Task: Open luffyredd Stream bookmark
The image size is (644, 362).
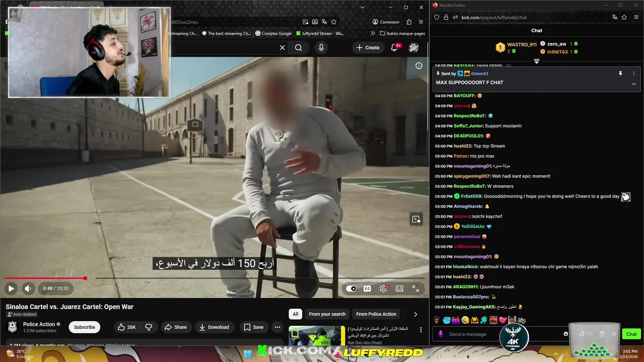Action: point(320,34)
